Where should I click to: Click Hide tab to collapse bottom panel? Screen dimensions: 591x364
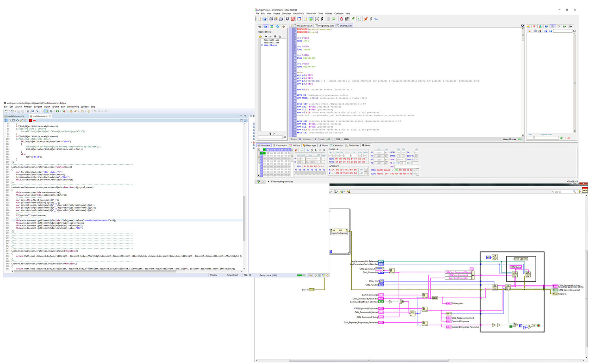(x=366, y=145)
